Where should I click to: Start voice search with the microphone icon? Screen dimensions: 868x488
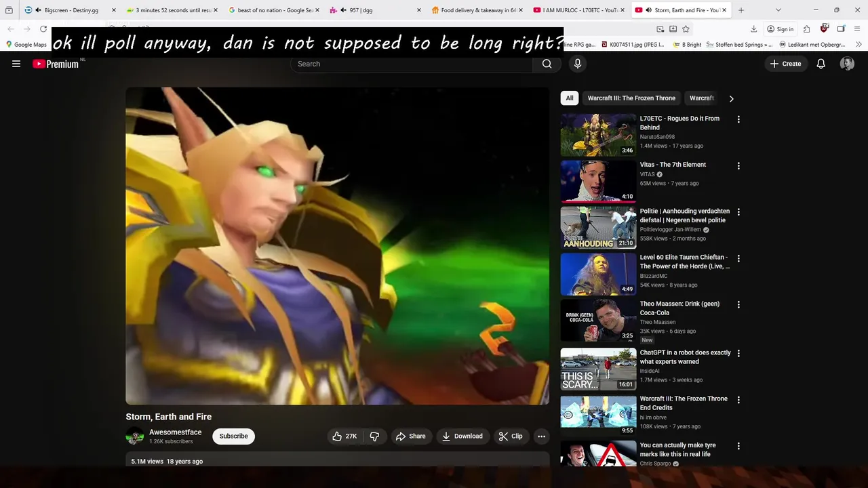point(578,64)
